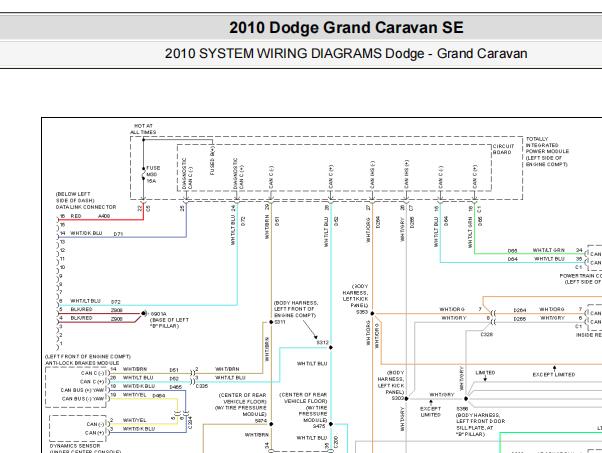Viewport: 602px width, 453px height.
Task: Click the 'S311' splice label
Action: pyautogui.click(x=280, y=322)
